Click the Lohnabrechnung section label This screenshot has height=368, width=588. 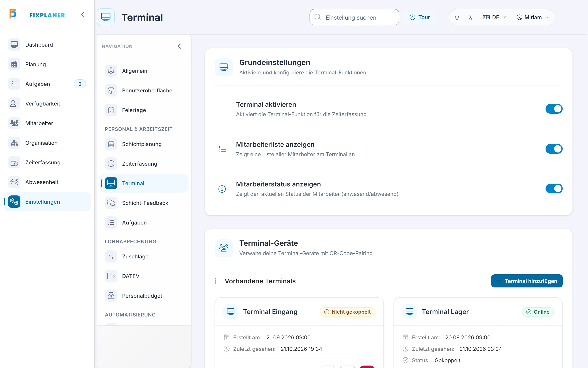click(130, 241)
